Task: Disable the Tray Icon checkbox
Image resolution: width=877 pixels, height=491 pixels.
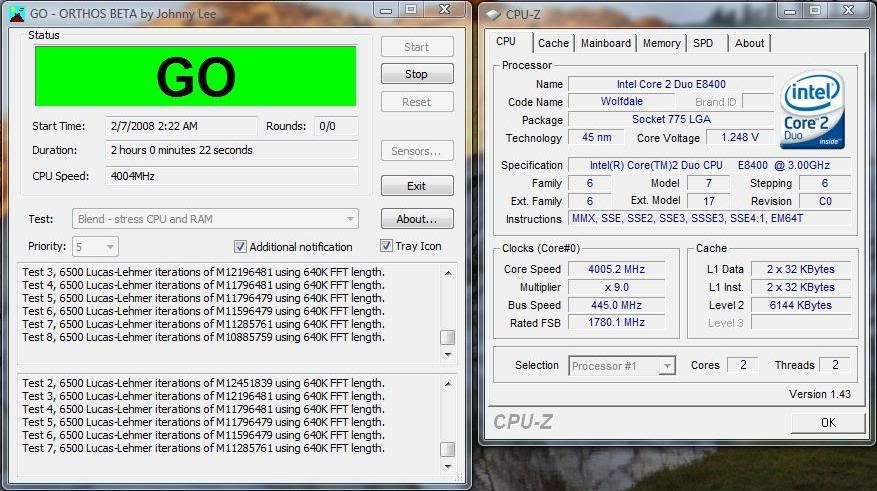Action: [387, 246]
